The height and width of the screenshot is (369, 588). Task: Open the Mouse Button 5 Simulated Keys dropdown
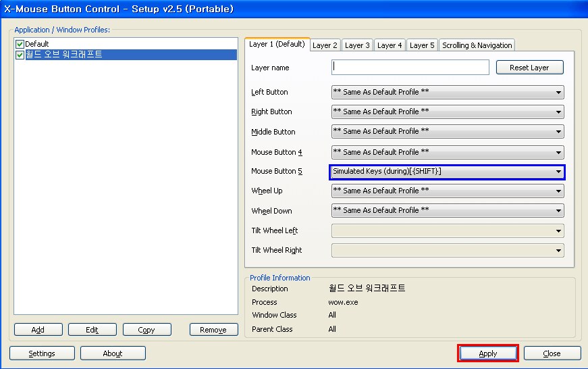click(448, 172)
